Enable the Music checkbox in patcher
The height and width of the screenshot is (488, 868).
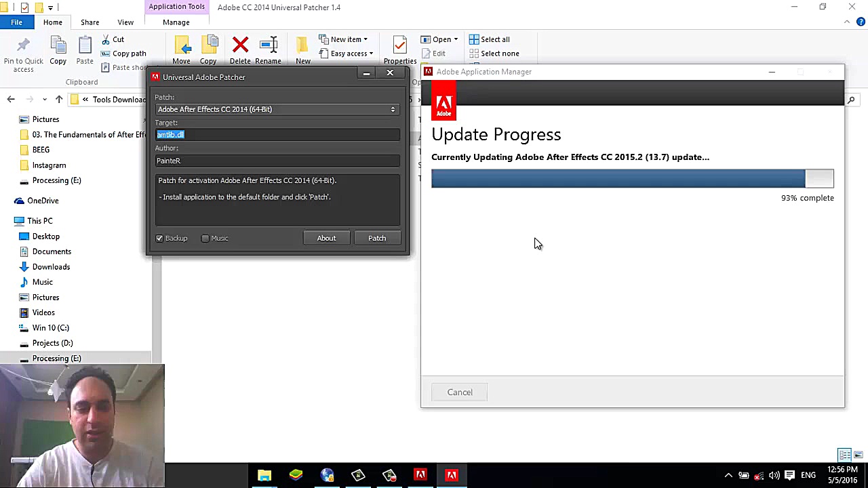click(x=205, y=239)
